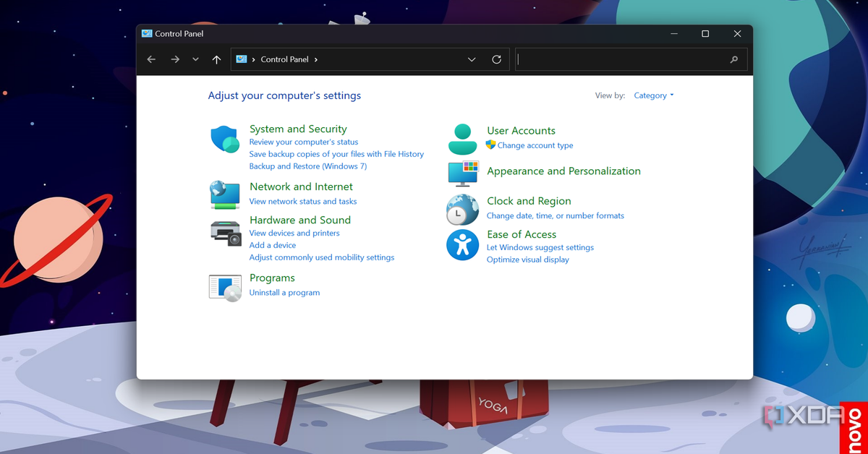Click the Clock and Region icon
The image size is (868, 454).
point(462,210)
